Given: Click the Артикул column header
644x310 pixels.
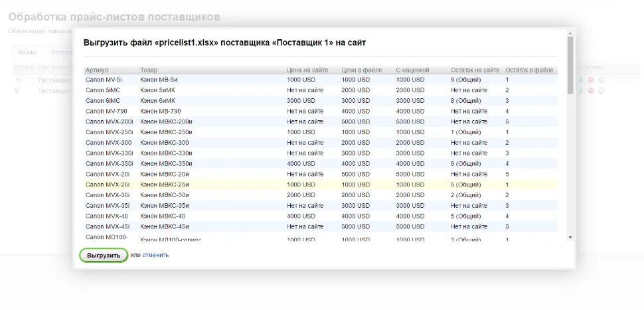Looking at the screenshot, I should coord(98,70).
